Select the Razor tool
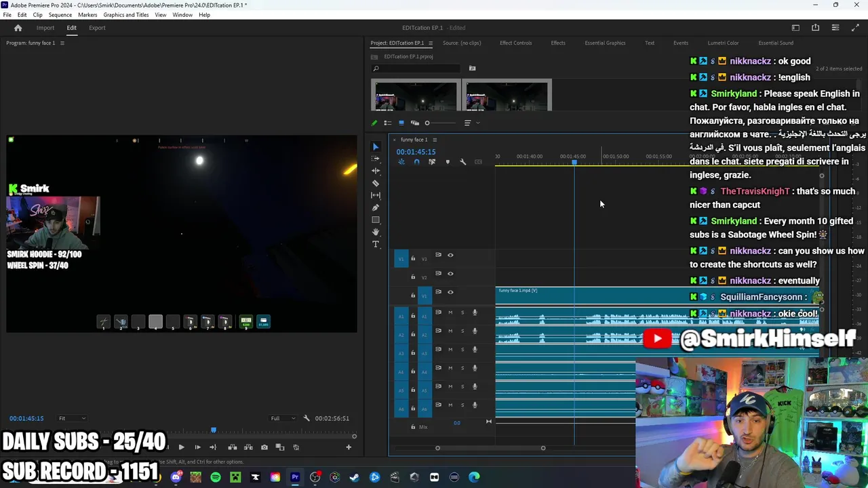Screen dimensions: 868x488 (376, 183)
